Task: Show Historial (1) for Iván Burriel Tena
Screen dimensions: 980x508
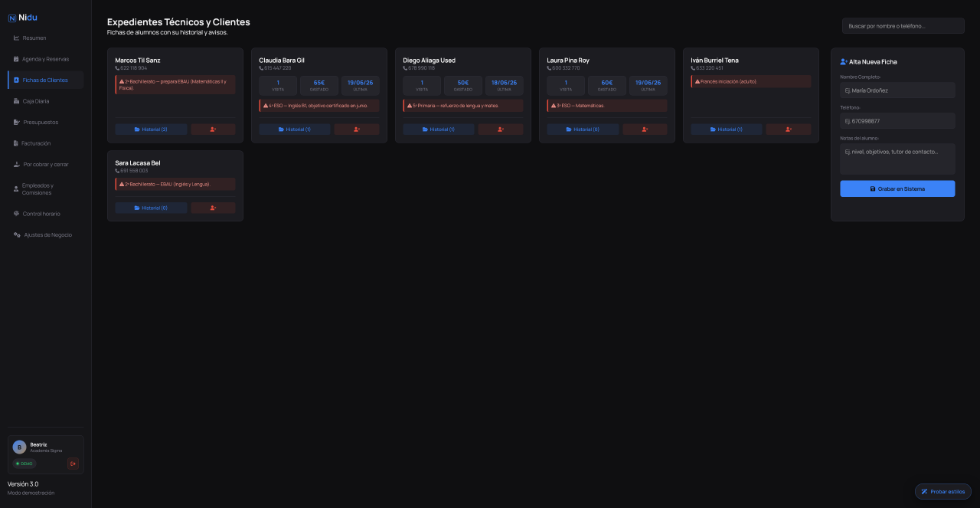Action: pyautogui.click(x=727, y=129)
